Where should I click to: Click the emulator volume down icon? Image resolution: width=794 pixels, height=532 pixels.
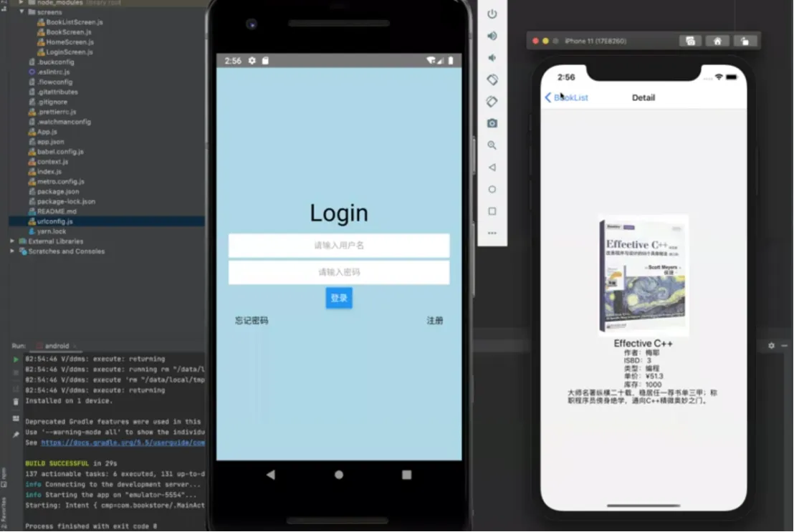[492, 58]
